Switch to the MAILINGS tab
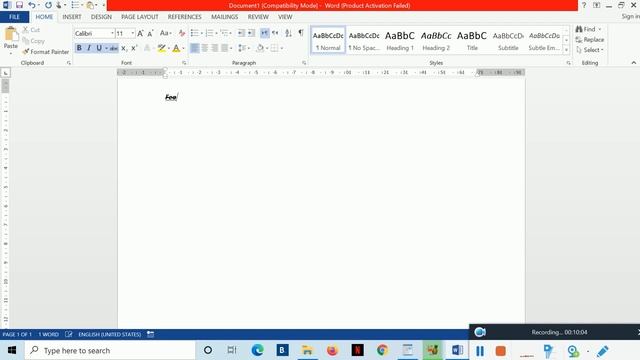Viewport: 640px width, 360px height. 224,17
